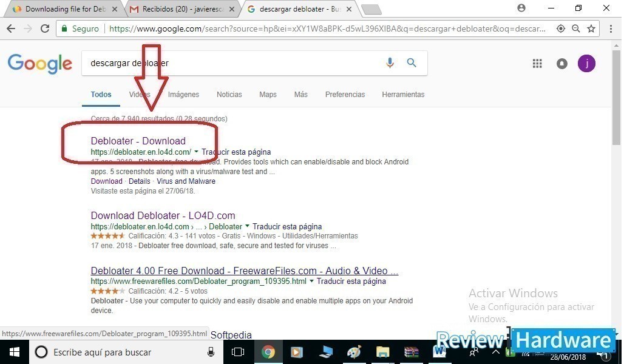The image size is (624, 364).
Task: Open the media player taskbar icon
Action: coord(296,352)
